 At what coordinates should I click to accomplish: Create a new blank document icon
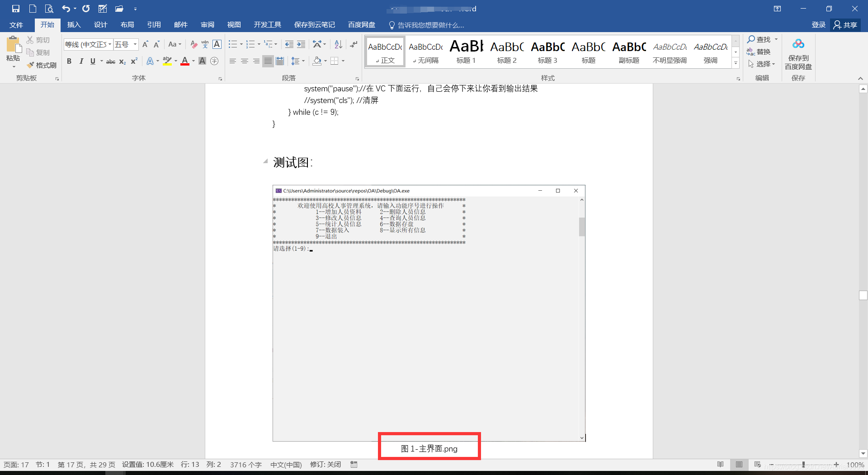coord(33,9)
